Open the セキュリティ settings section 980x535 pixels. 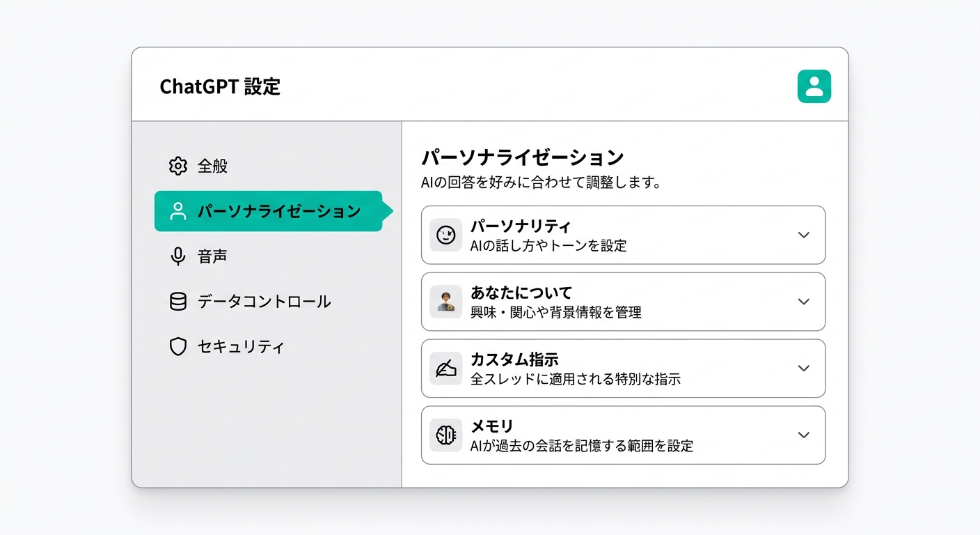241,346
